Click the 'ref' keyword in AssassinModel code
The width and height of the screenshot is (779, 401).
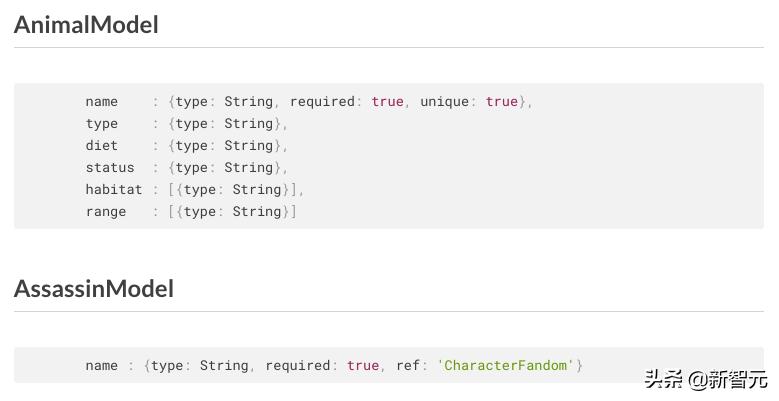coord(407,366)
